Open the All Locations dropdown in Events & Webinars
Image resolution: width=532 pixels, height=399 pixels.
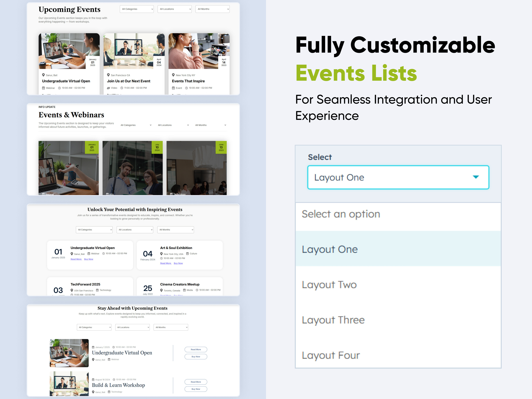(173, 125)
